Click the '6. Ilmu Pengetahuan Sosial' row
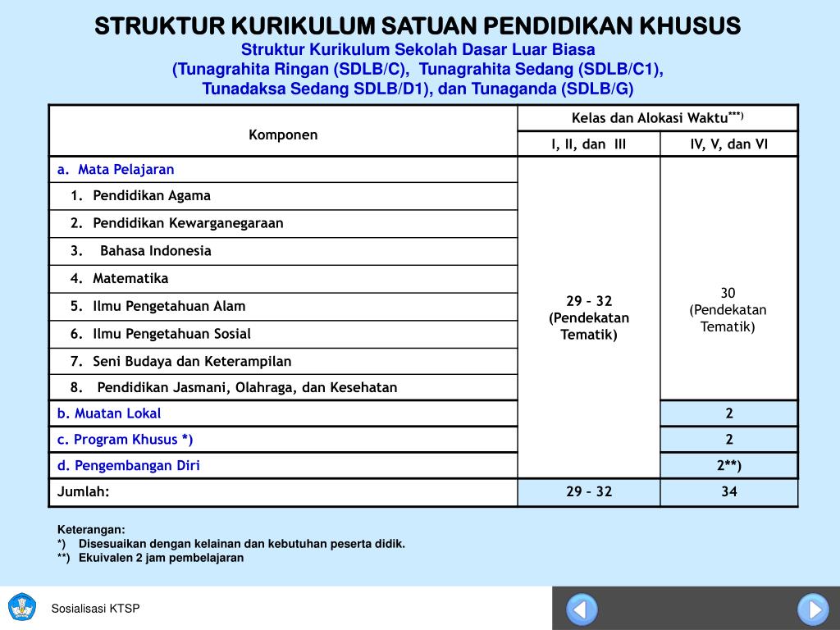Image resolution: width=840 pixels, height=630 pixels. point(283,335)
